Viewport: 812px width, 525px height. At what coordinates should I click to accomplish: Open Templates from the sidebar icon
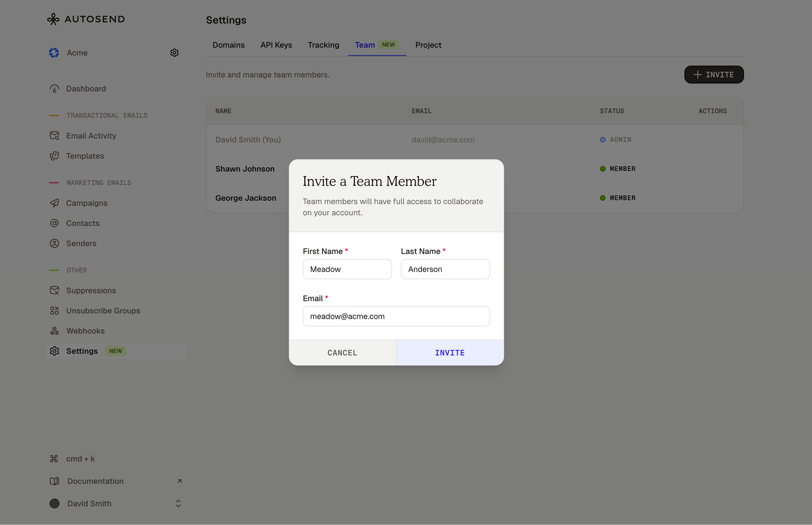54,156
